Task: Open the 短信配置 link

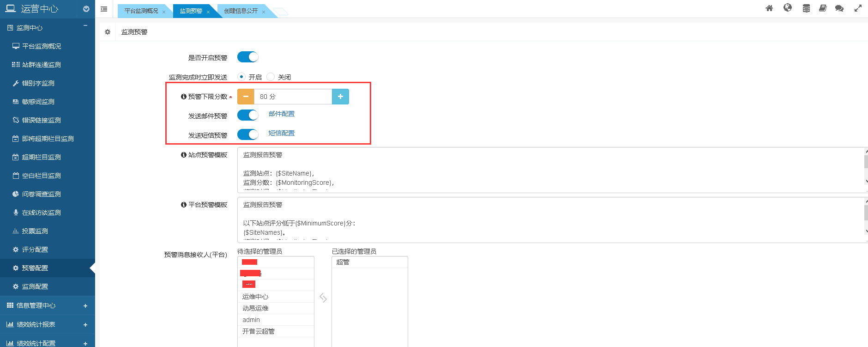Action: click(281, 133)
